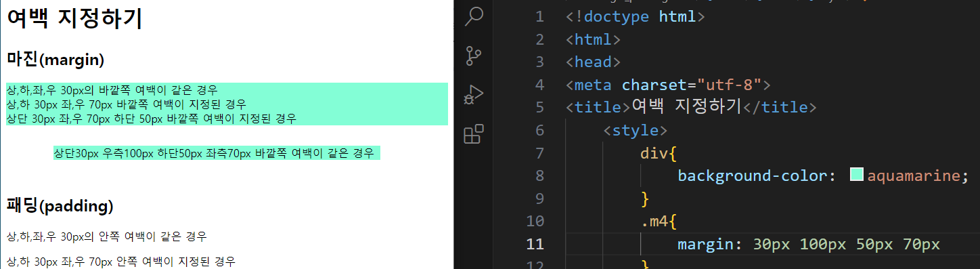
Task: Click the meta charset code line
Action: [669, 85]
